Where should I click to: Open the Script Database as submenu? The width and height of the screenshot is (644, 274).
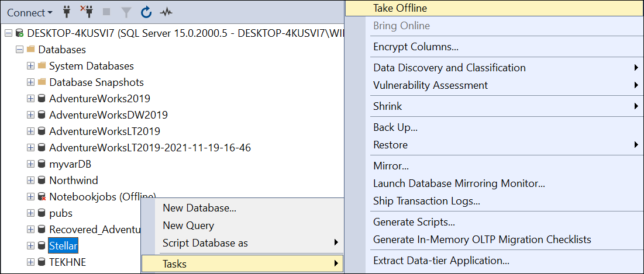(x=205, y=243)
